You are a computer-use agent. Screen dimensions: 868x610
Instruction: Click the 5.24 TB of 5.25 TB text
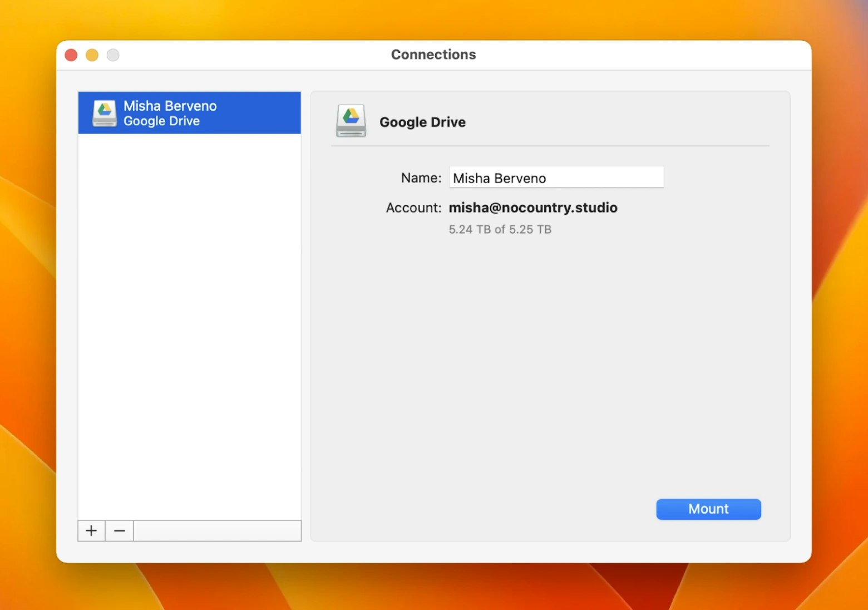[x=500, y=229]
